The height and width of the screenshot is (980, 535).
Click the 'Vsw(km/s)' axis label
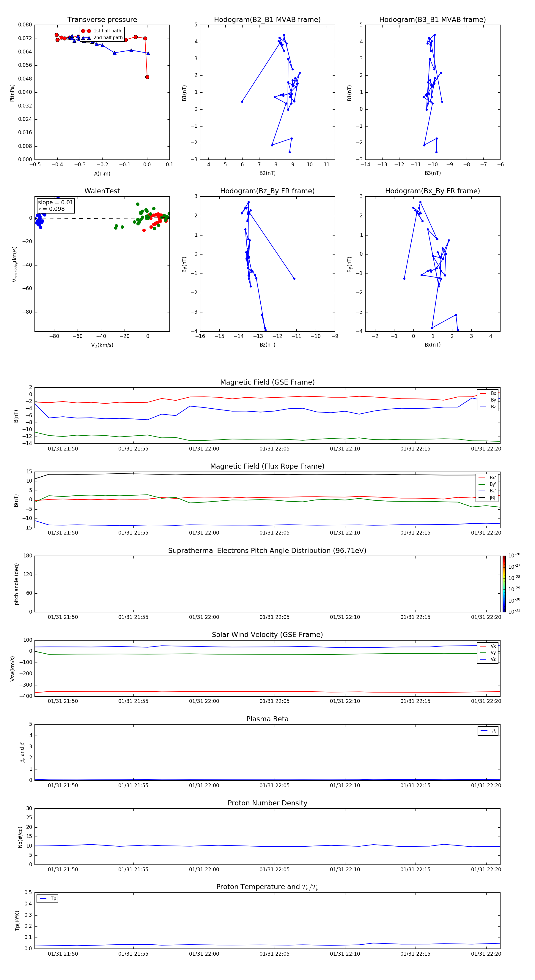(12, 668)
